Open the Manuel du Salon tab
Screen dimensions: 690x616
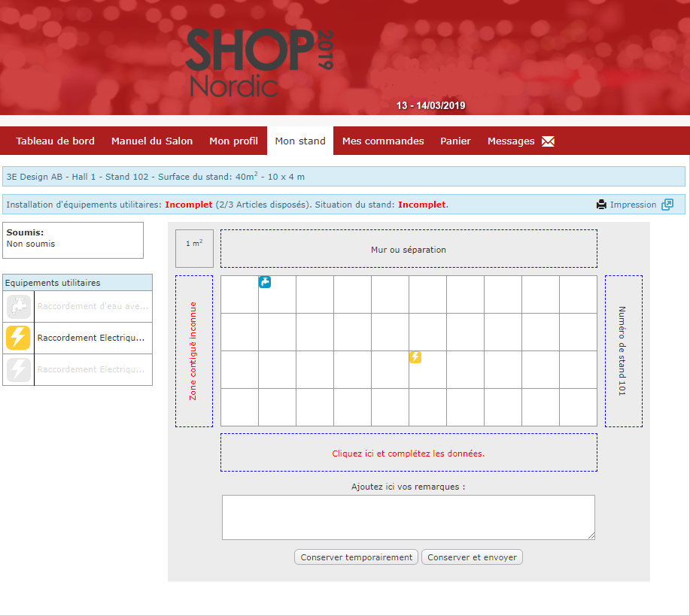pyautogui.click(x=152, y=141)
